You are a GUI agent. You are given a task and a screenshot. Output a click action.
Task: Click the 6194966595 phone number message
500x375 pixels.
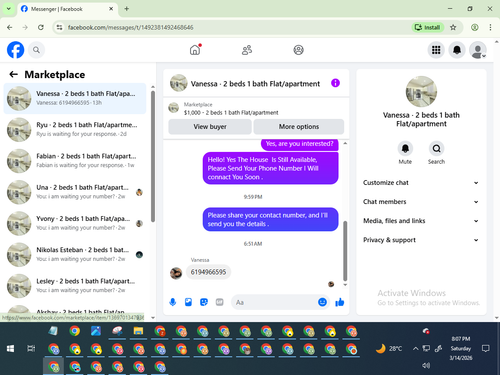pyautogui.click(x=208, y=272)
